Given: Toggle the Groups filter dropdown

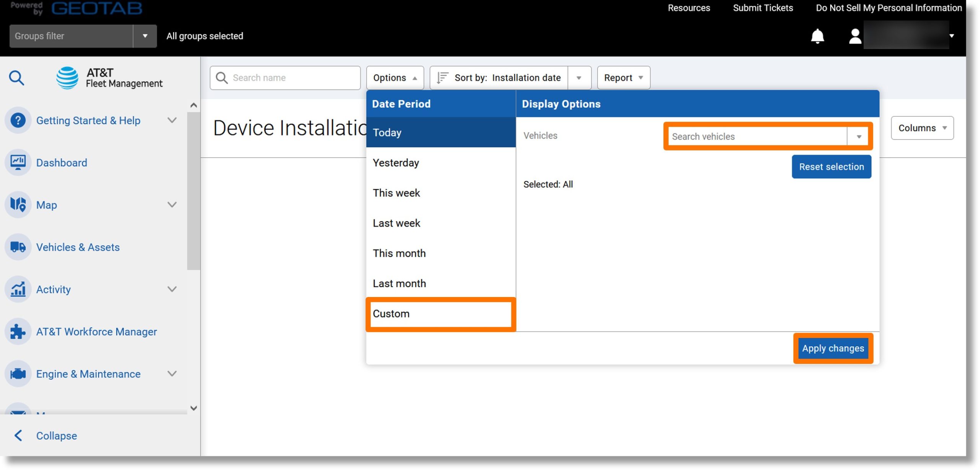Looking at the screenshot, I should pos(144,35).
